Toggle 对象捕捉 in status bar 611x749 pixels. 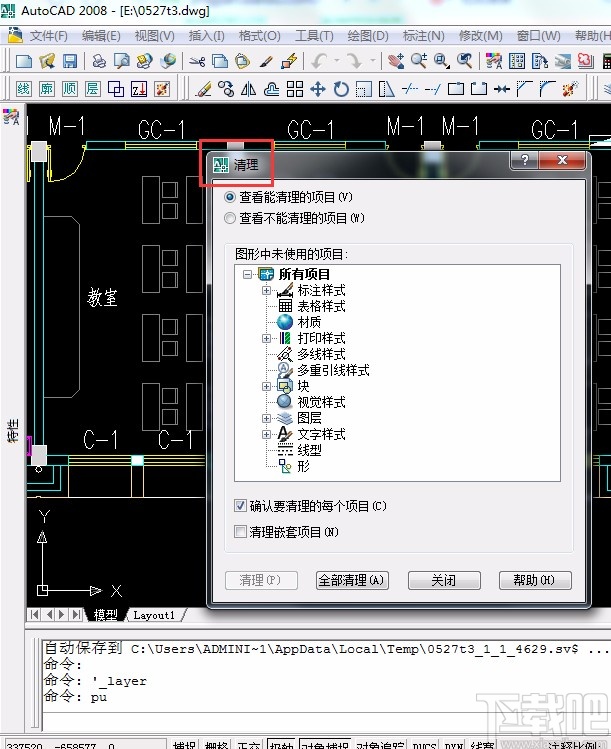324,744
